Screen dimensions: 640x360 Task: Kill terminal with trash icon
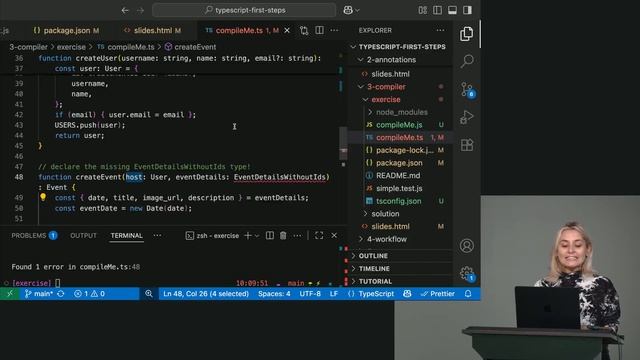click(283, 236)
